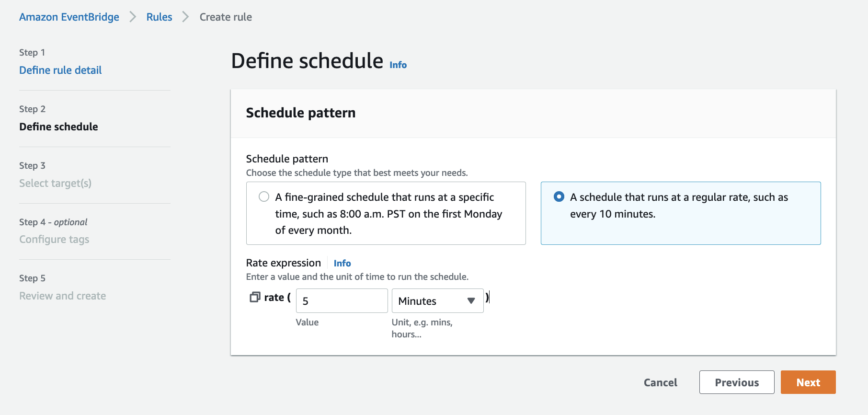Navigate to Amazon EventBridge breadcrumb
This screenshot has width=868, height=415.
[69, 16]
